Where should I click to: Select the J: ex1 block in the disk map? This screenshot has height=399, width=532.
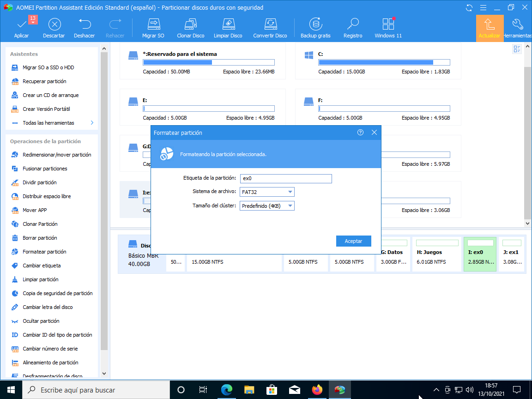(511, 254)
